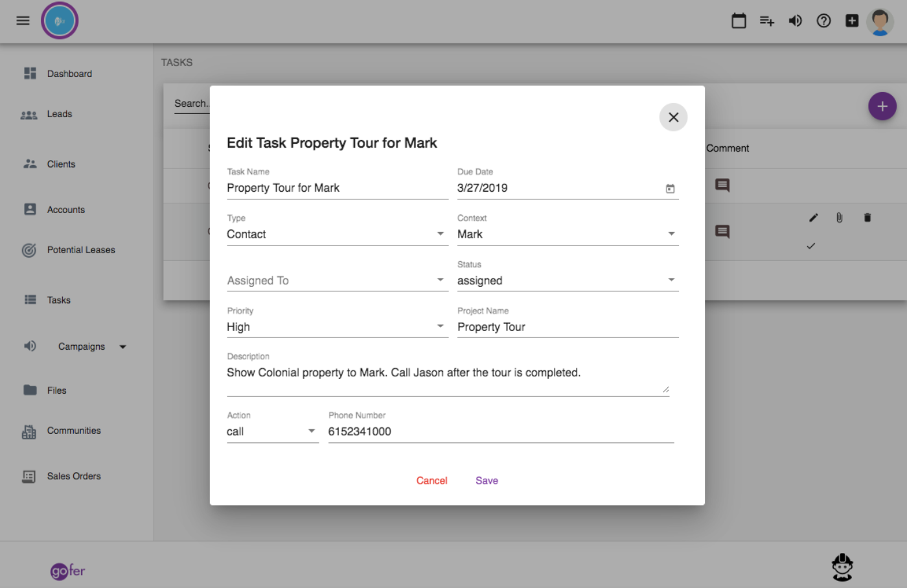Click the pencil edit icon on the task row
The height and width of the screenshot is (588, 907).
pos(813,218)
